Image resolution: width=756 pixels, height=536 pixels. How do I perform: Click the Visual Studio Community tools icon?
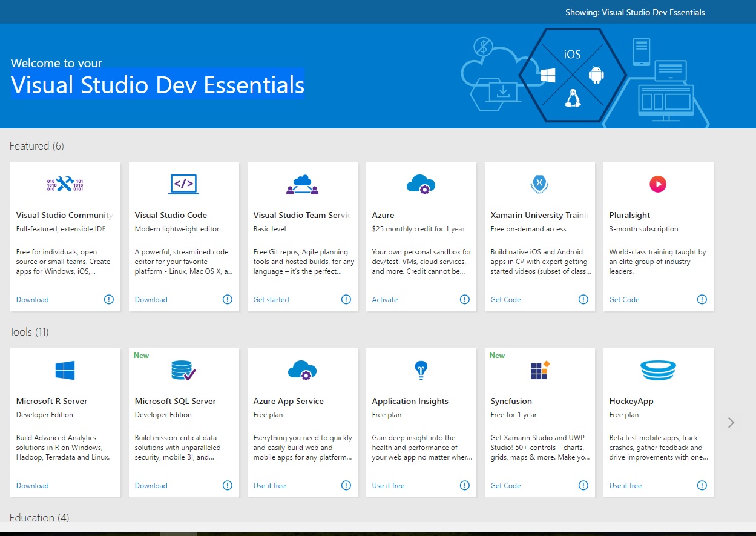[65, 184]
